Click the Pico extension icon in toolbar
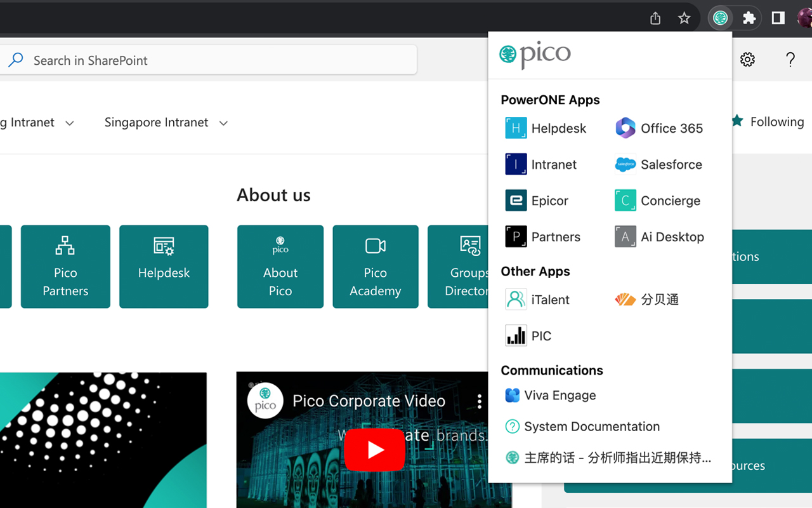 720,18
